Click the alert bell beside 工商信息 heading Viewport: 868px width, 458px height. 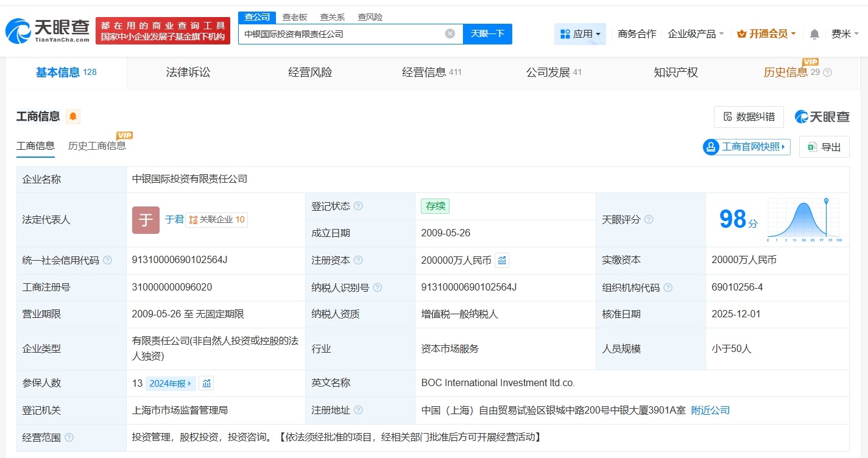click(x=72, y=116)
